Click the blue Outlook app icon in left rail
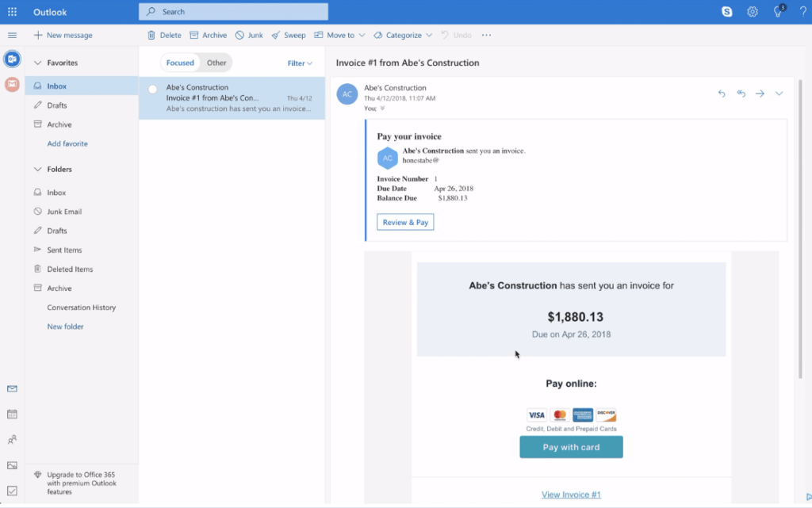 pos(12,59)
